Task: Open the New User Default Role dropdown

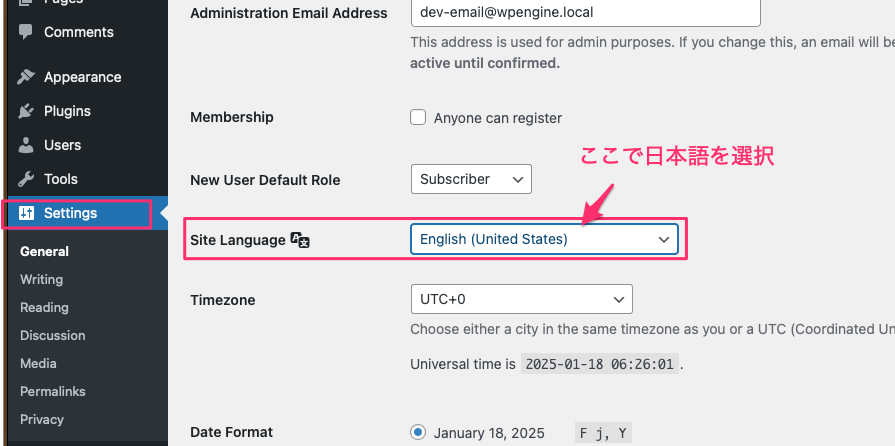Action: click(x=471, y=179)
